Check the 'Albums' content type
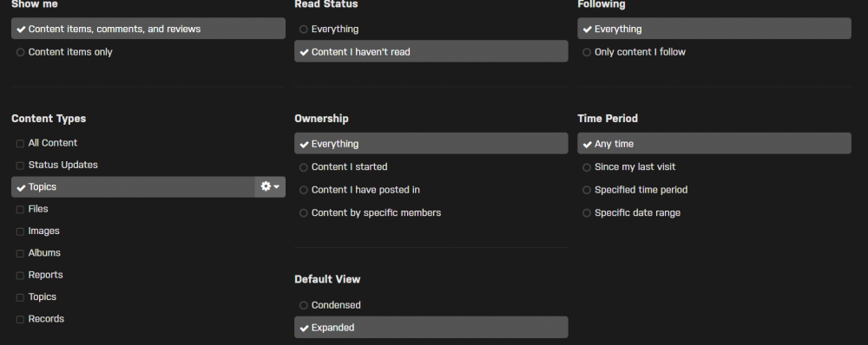Screen dimensions: 868x345 20,253
